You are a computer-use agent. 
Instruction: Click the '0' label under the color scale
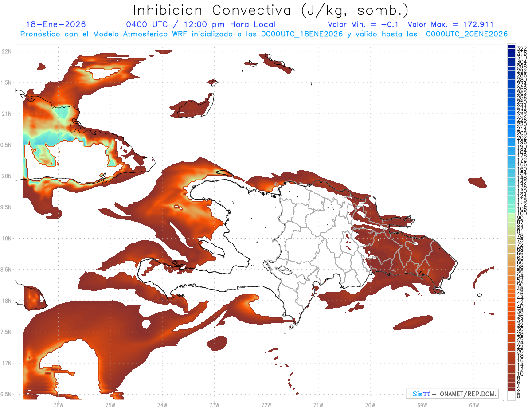pyautogui.click(x=519, y=396)
